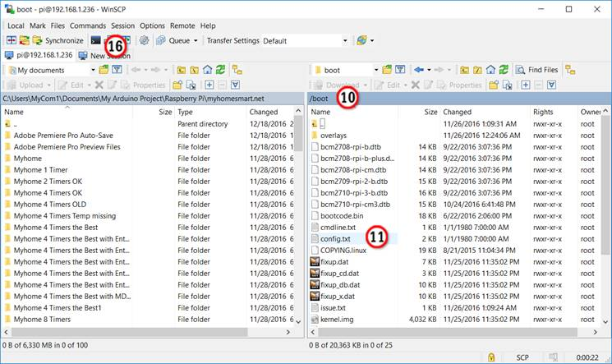
Task: Run Synchronize directories
Action: [58, 40]
